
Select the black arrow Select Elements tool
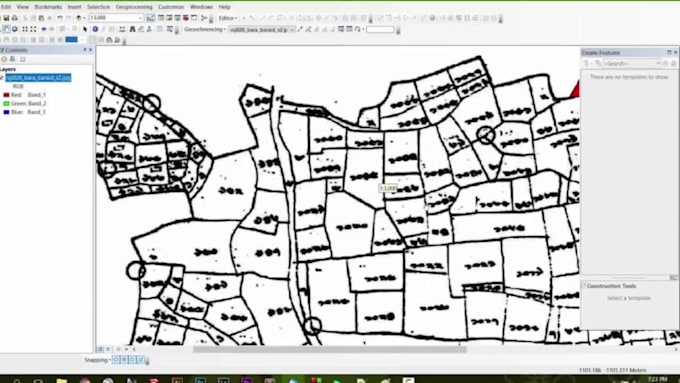coord(85,29)
